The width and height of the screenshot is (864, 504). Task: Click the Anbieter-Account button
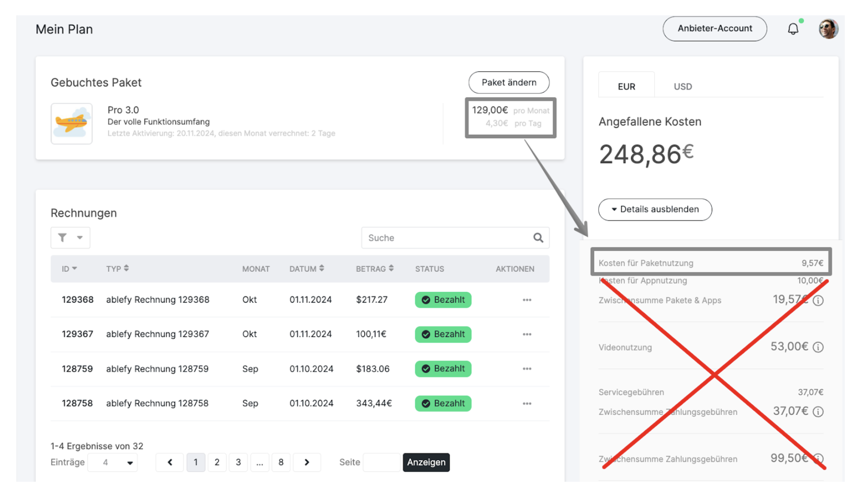[714, 29]
